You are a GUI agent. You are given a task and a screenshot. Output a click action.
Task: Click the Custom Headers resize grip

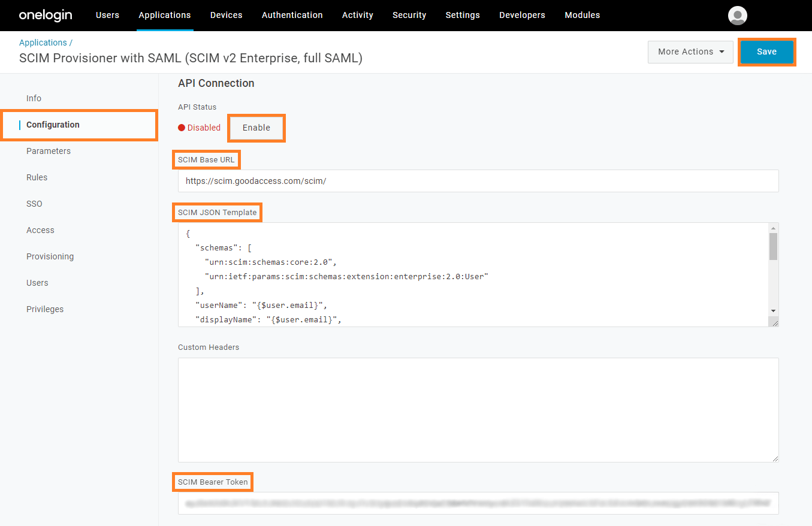pyautogui.click(x=774, y=458)
